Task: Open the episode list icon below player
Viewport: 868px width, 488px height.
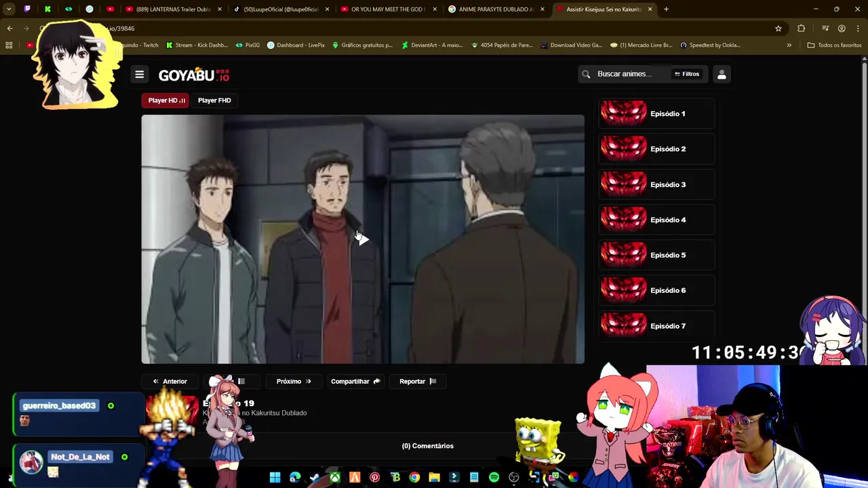Action: [x=241, y=381]
